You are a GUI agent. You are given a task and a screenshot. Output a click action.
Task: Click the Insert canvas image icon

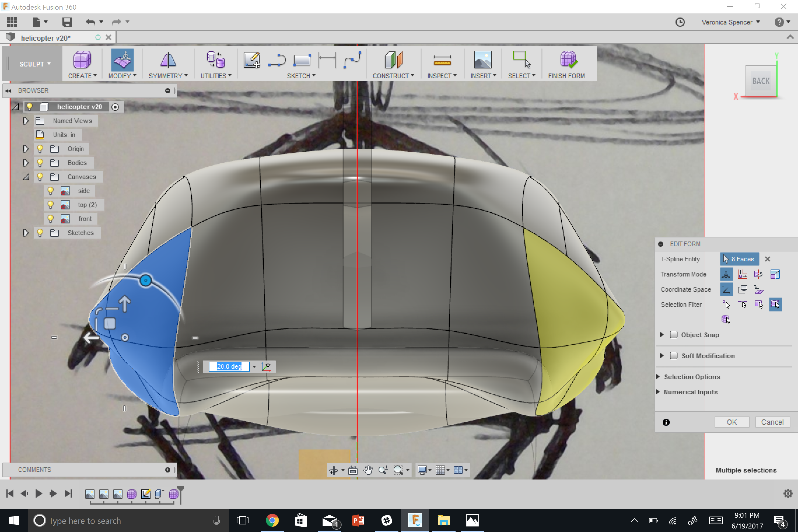click(483, 60)
